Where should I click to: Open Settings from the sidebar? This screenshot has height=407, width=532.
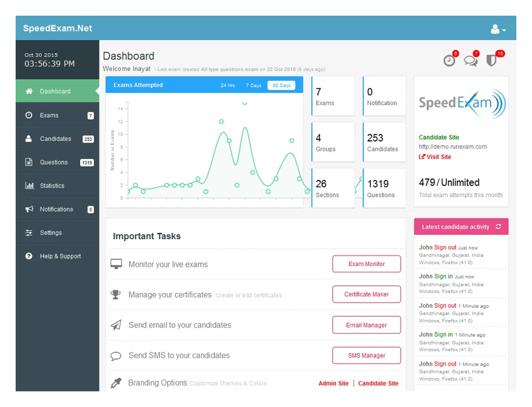[51, 233]
